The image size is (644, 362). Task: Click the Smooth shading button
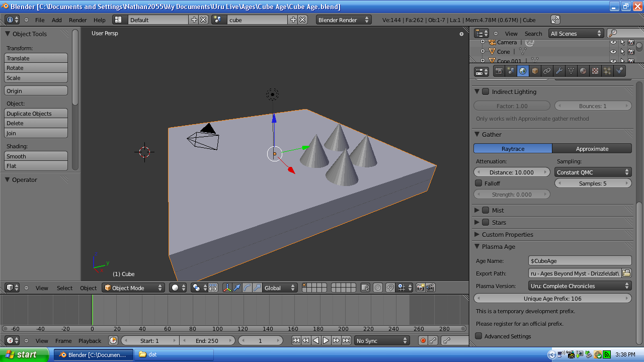pyautogui.click(x=36, y=156)
